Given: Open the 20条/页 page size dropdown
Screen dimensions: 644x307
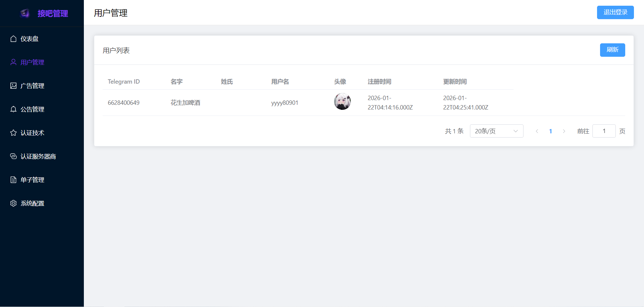Looking at the screenshot, I should pos(496,131).
